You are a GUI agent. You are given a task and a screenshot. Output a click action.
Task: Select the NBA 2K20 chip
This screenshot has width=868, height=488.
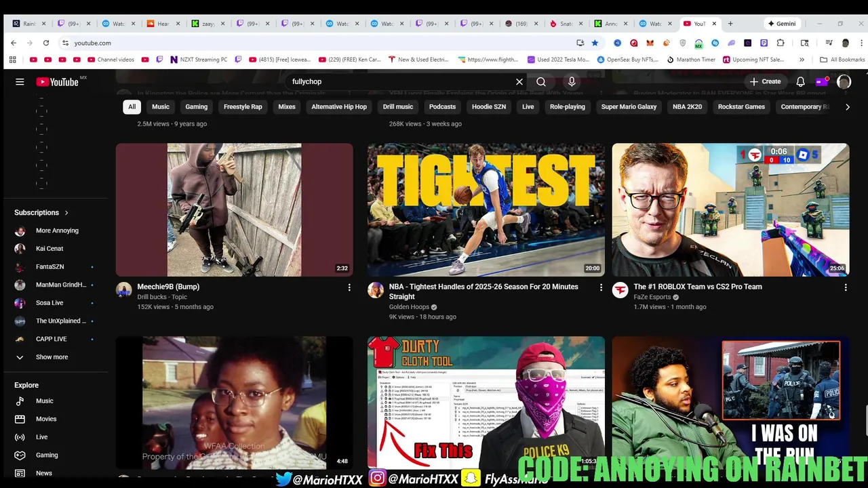tap(688, 107)
